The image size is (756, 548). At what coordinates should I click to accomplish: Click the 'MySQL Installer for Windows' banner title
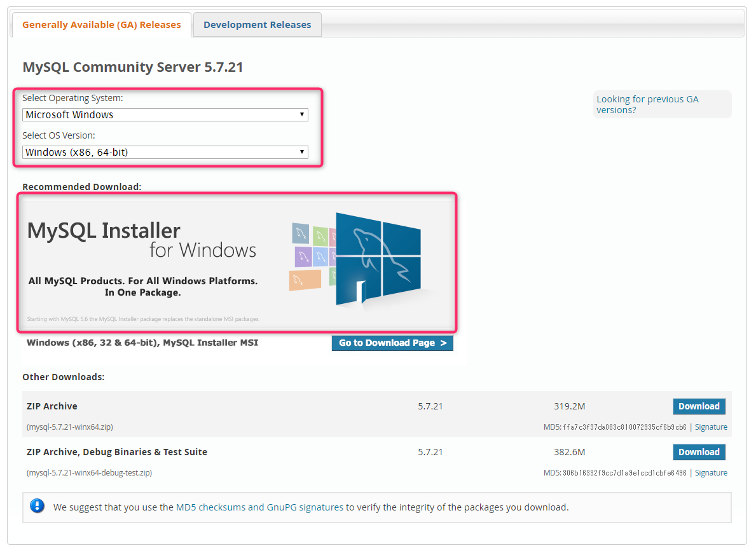coord(141,239)
